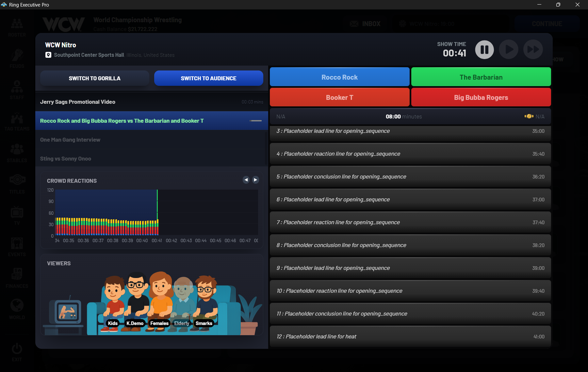Click the venue location pin icon
The image size is (588, 372).
(x=48, y=55)
